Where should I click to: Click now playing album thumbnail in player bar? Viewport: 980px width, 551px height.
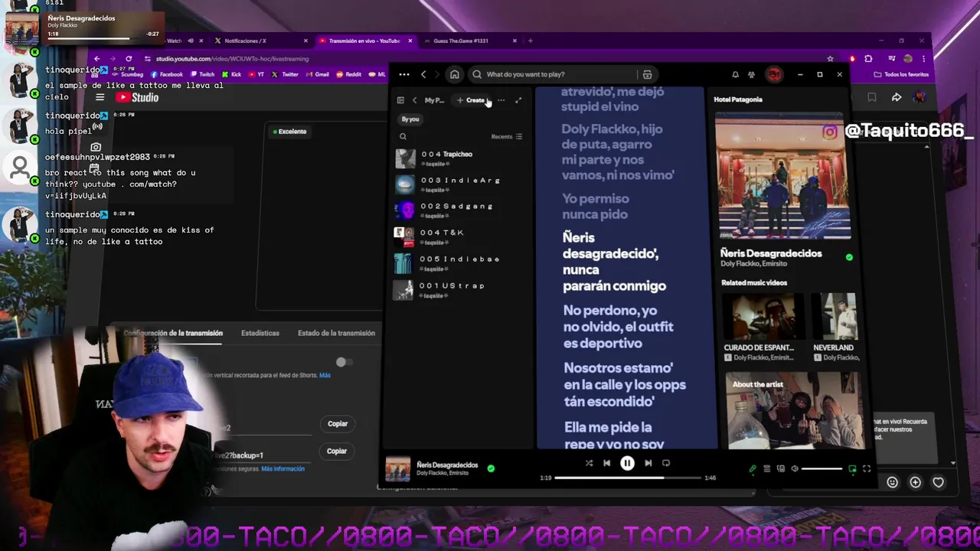coord(397,469)
